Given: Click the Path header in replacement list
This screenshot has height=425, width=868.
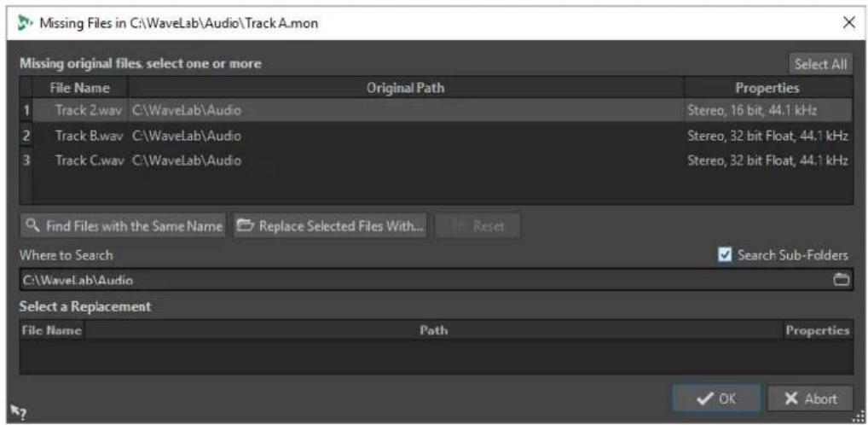Looking at the screenshot, I should [434, 330].
